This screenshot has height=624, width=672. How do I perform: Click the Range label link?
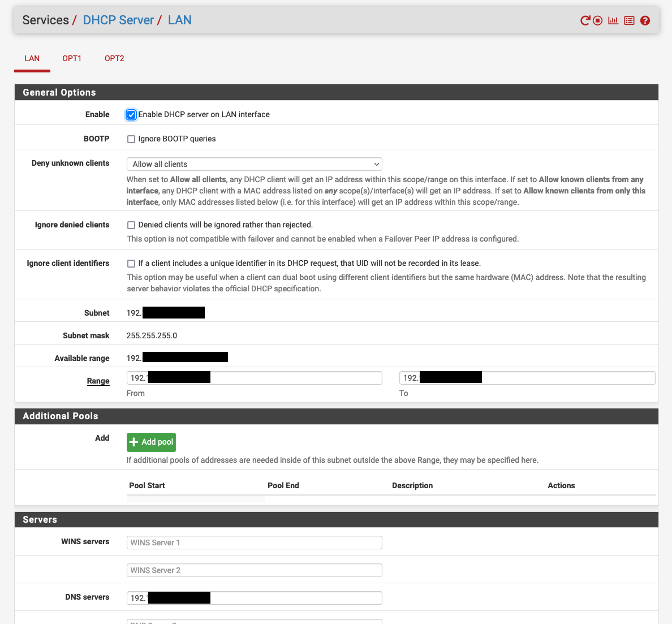coord(98,381)
